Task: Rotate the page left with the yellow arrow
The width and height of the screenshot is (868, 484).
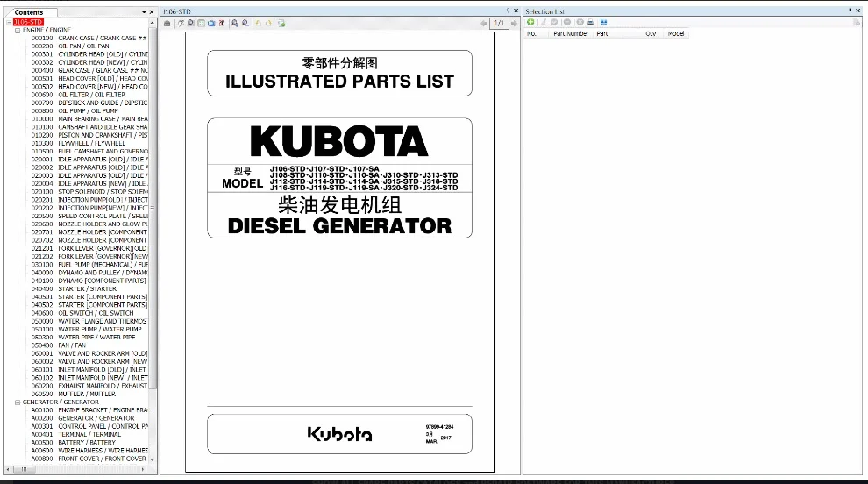Action: pyautogui.click(x=258, y=24)
